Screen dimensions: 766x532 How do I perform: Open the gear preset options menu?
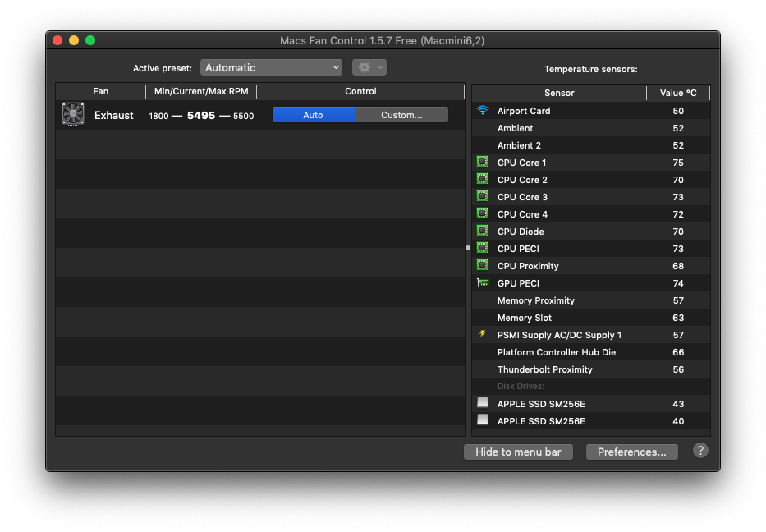click(369, 68)
